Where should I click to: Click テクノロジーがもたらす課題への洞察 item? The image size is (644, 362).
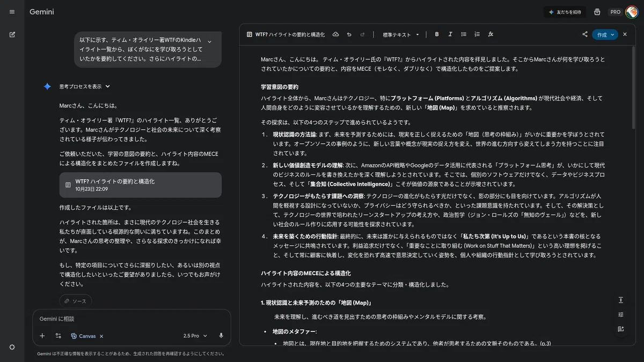tap(318, 196)
